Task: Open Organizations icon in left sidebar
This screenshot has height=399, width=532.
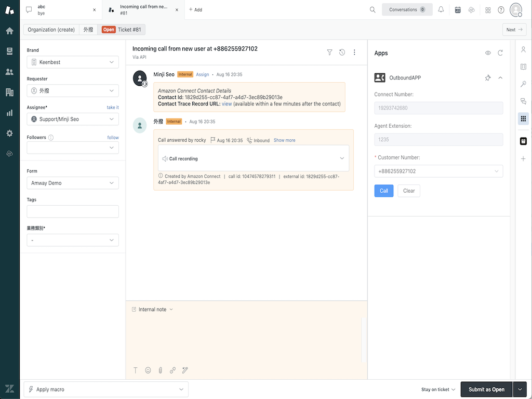Action: click(9, 92)
